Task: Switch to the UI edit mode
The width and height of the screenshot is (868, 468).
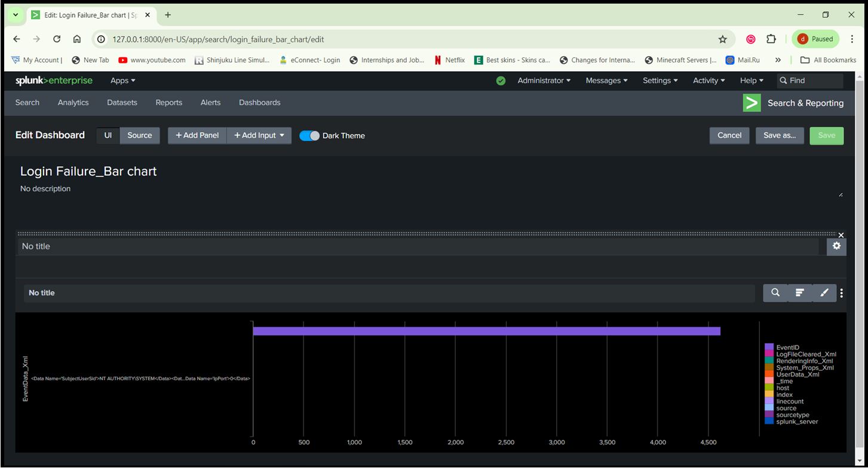Action: (x=108, y=136)
